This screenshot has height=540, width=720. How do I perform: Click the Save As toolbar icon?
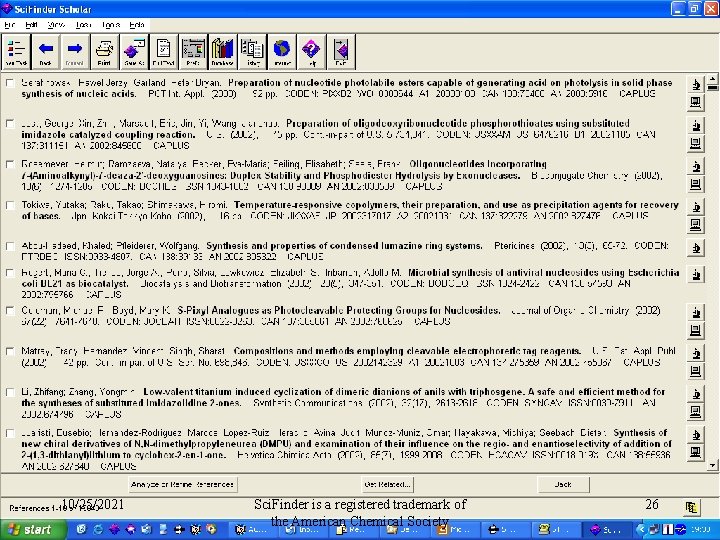[134, 51]
